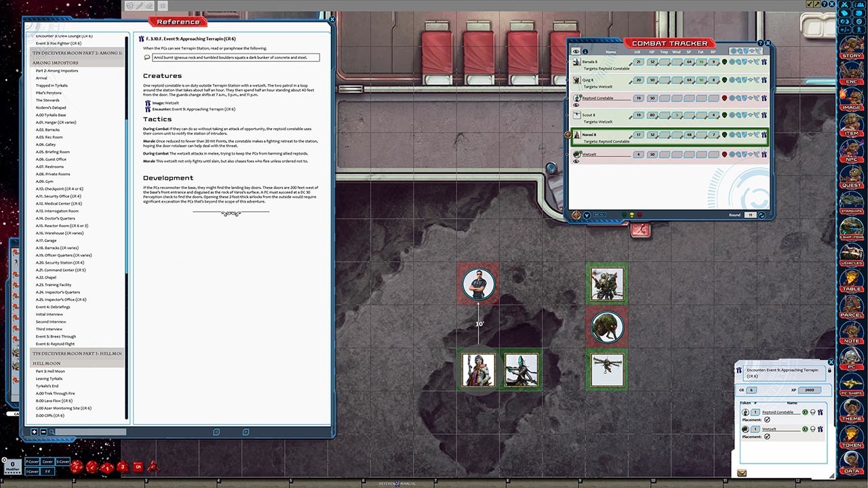868x488 pixels.
Task: Open the Token sidebar panel
Action: tap(852, 441)
